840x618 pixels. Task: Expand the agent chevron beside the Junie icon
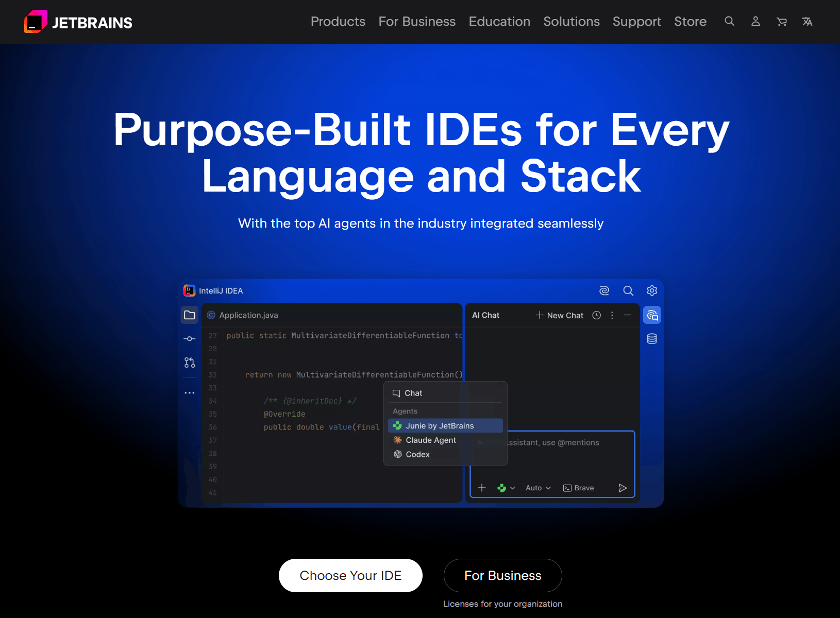coord(512,488)
